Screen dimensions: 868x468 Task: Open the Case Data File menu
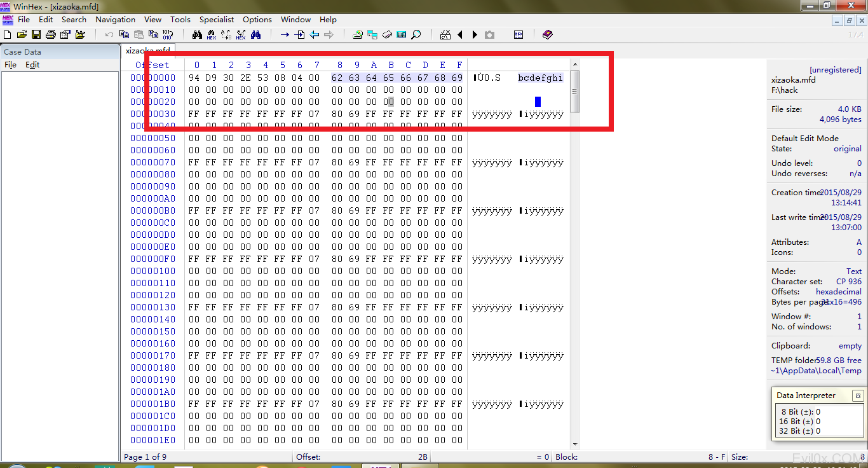click(x=10, y=65)
